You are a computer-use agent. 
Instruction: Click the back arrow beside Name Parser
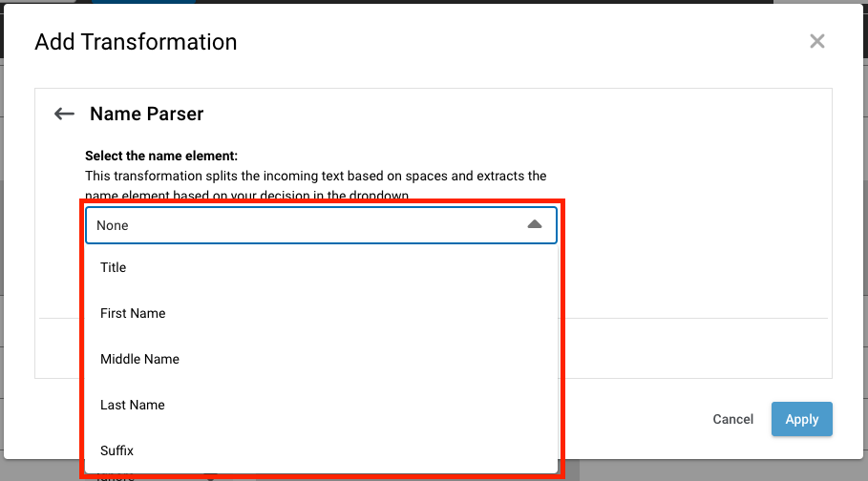(x=64, y=115)
